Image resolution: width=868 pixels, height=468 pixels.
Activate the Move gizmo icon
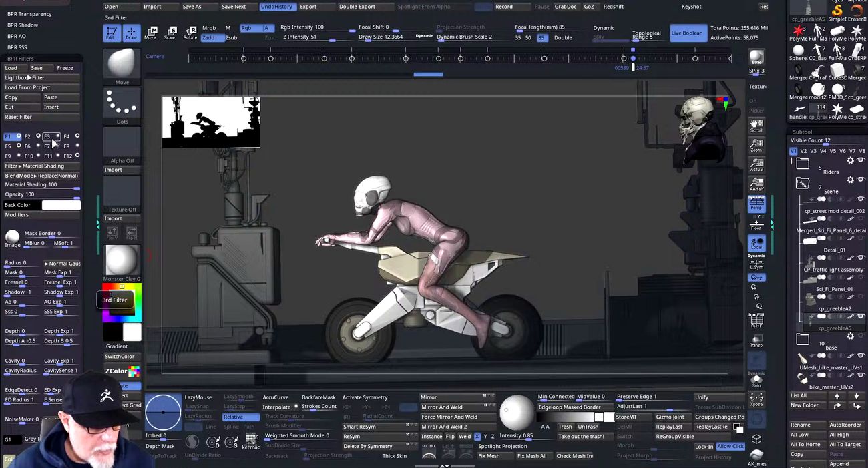tap(150, 33)
